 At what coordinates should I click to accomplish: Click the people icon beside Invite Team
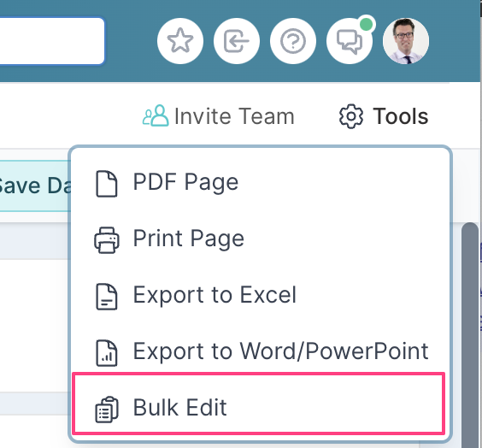pos(156,116)
